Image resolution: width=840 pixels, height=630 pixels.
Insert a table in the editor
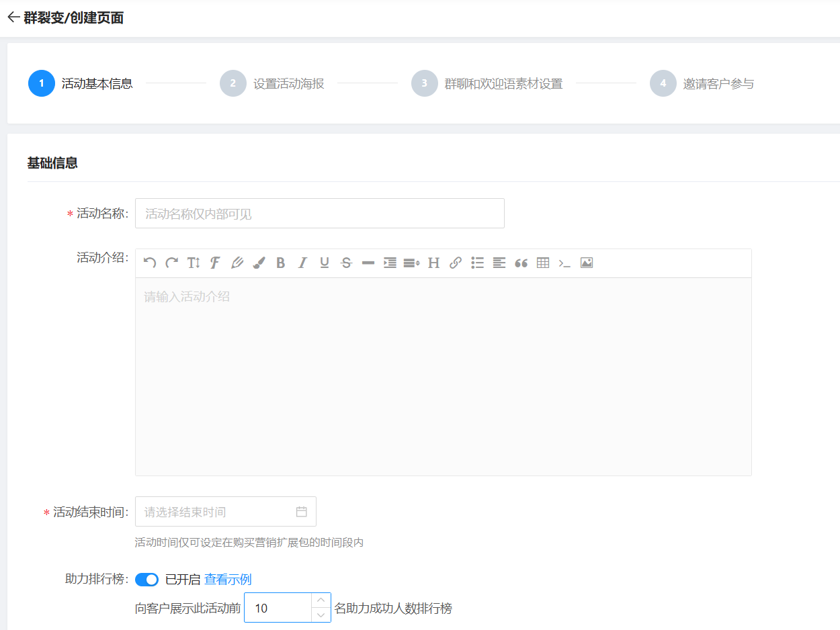click(543, 263)
